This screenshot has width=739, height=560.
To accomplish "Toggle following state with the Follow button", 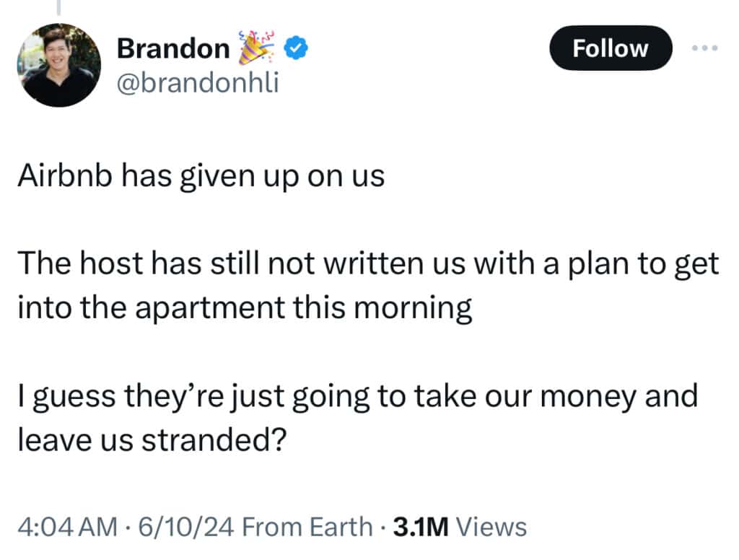I will (x=611, y=48).
